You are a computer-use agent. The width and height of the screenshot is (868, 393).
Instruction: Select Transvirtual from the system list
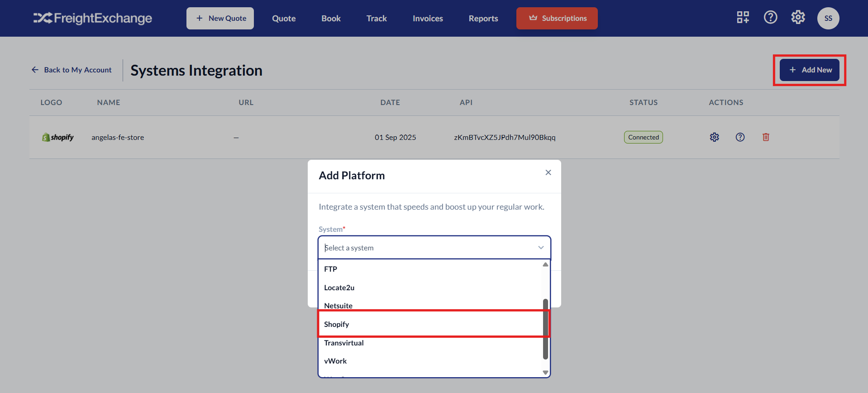(430, 343)
